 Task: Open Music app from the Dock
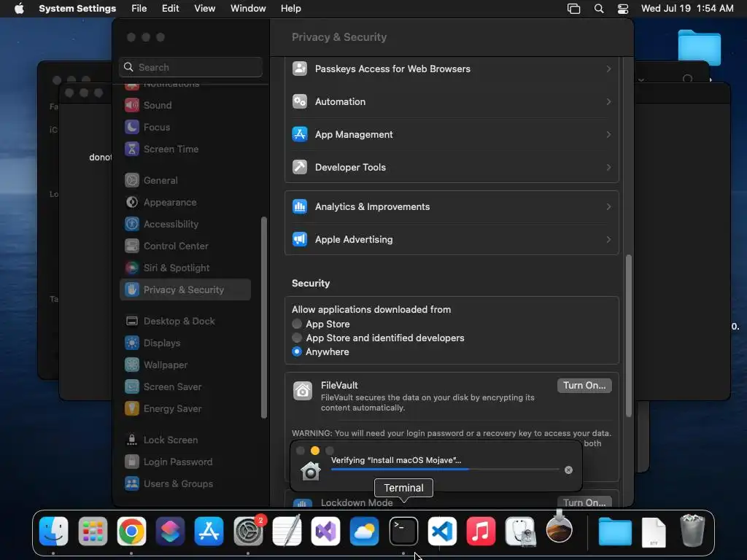481,531
